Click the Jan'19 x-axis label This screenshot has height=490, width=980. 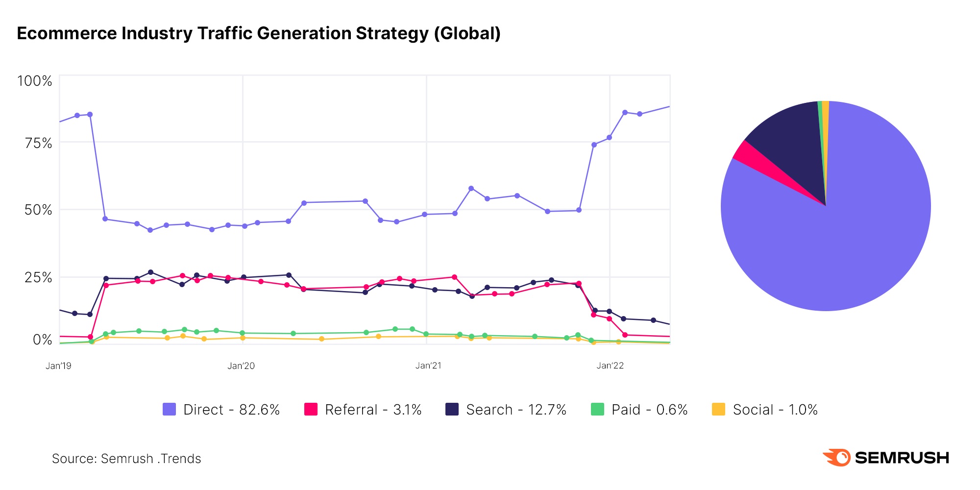click(58, 366)
